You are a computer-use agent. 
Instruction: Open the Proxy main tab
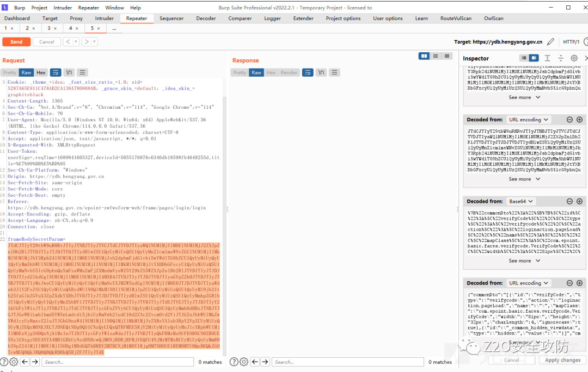[76, 18]
